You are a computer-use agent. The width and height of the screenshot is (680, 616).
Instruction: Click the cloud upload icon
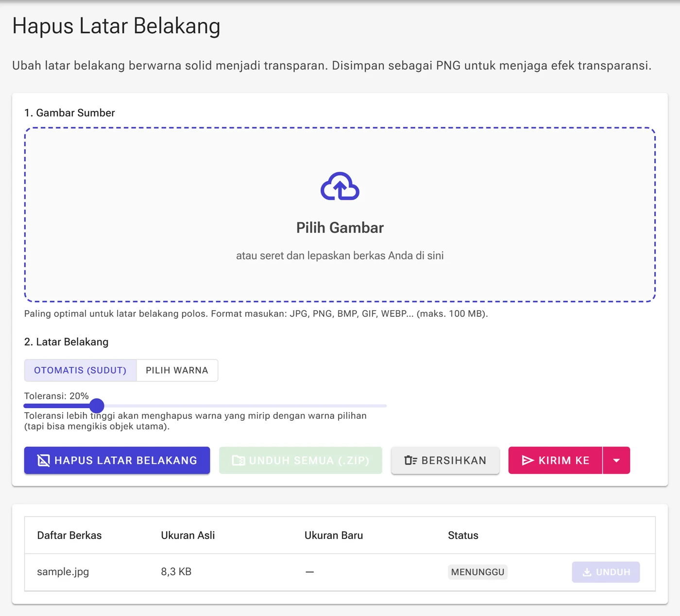coord(340,186)
